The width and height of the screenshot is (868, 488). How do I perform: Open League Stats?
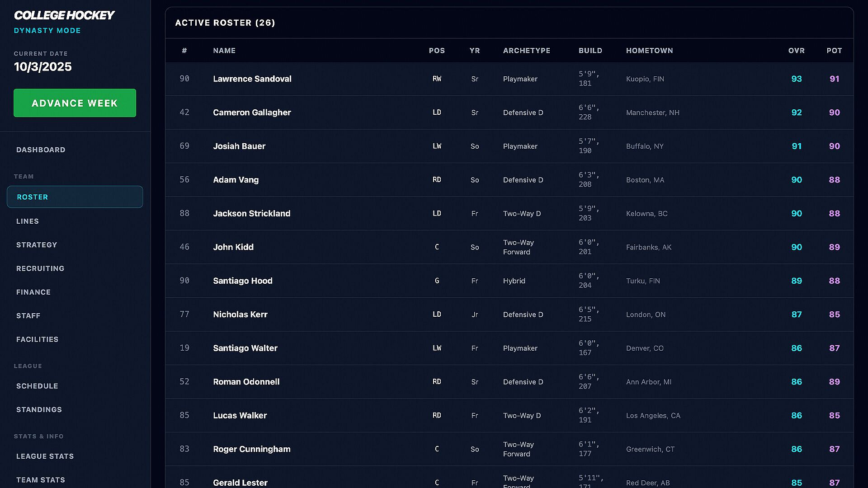tap(45, 456)
